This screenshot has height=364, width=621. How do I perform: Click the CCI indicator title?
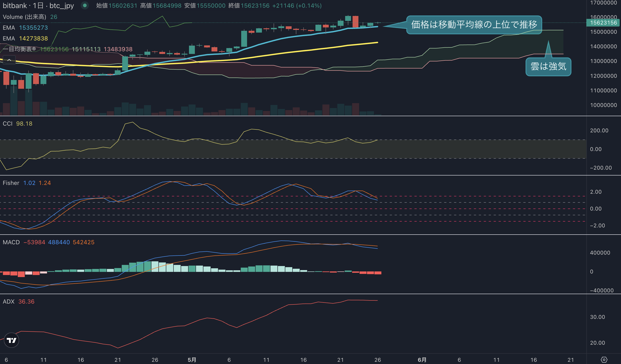8,124
